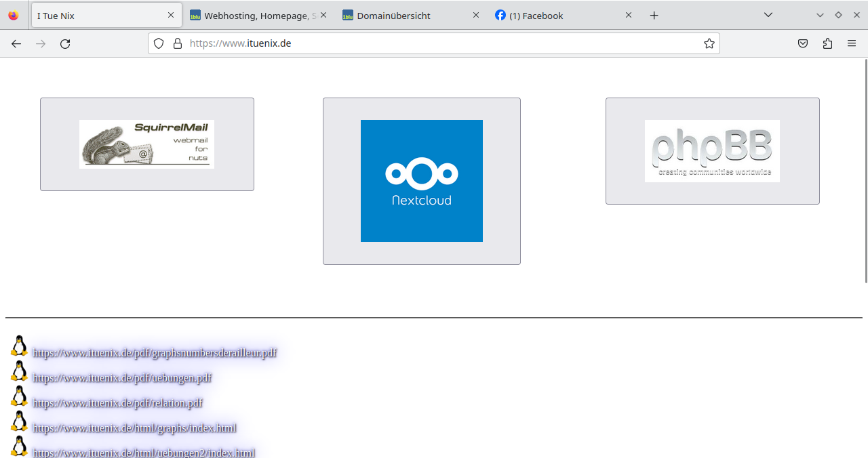Viewport: 868px width, 458px height.
Task: Open the Save to Pocket icon
Action: (x=803, y=43)
